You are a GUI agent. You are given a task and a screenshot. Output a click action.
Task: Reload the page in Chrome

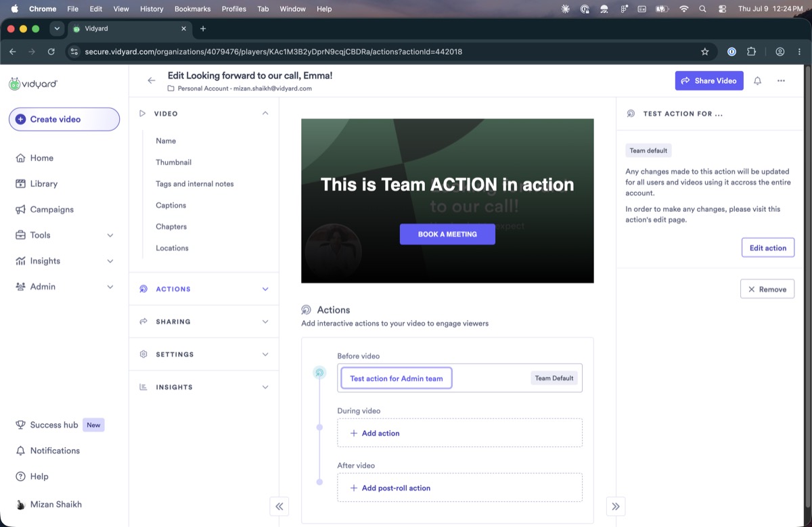[51, 51]
